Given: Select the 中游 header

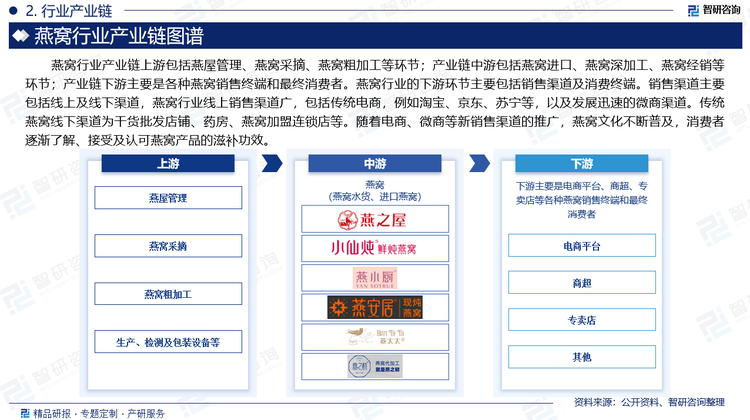Looking at the screenshot, I should click(x=375, y=164).
